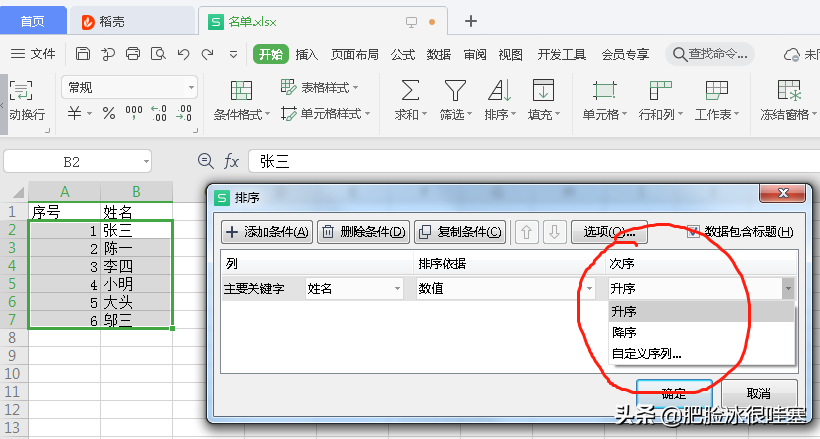Click the 条件格式 conditional format icon

click(241, 91)
